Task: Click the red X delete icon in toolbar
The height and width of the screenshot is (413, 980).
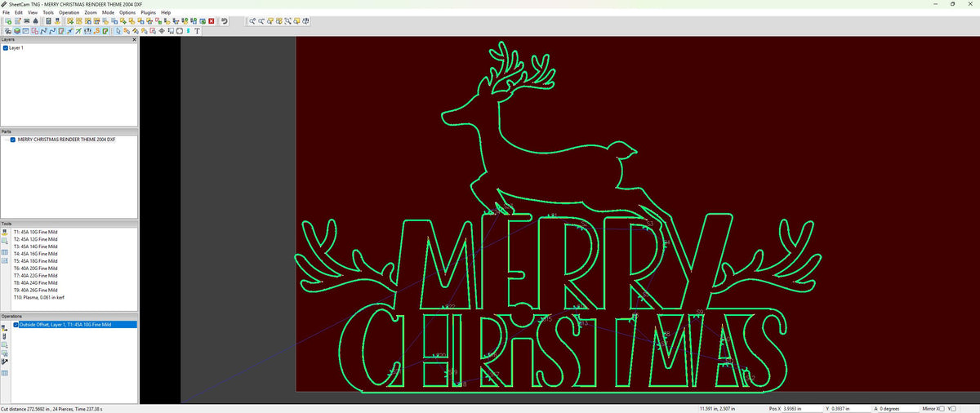Action: [x=212, y=20]
